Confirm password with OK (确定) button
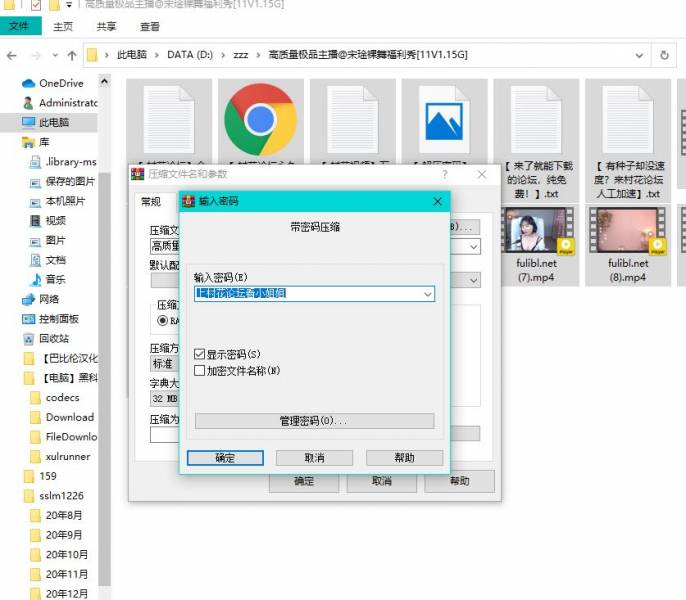The width and height of the screenshot is (686, 600). click(225, 457)
